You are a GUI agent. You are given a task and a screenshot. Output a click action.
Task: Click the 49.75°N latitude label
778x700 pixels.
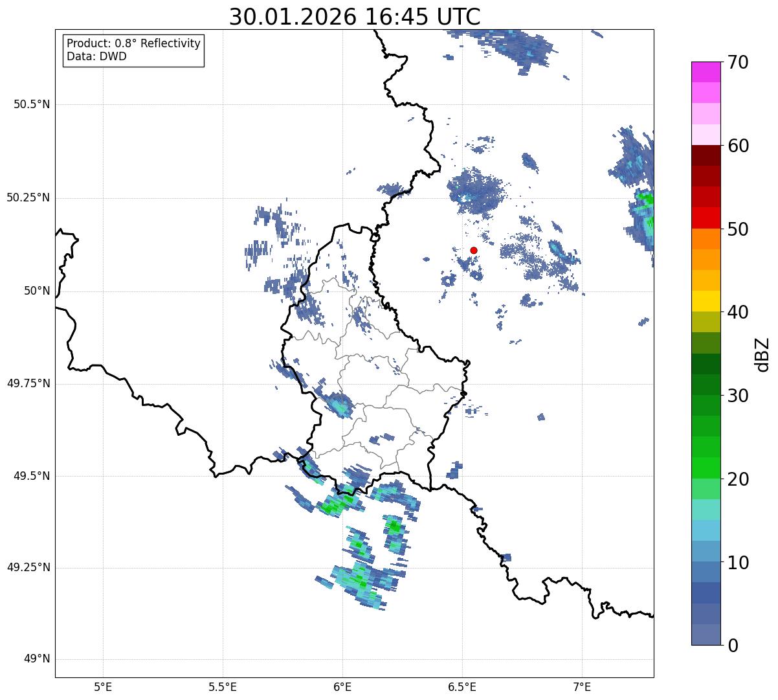coord(28,383)
